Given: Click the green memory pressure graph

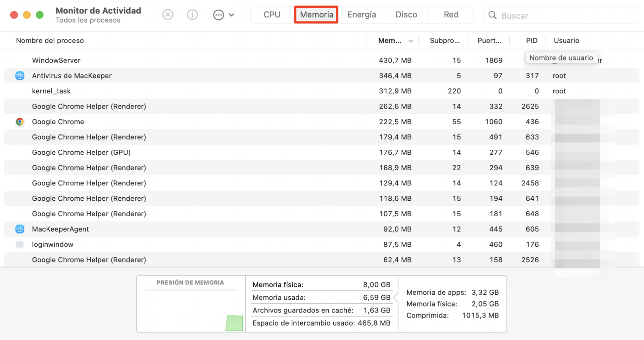Looking at the screenshot, I should (x=234, y=323).
